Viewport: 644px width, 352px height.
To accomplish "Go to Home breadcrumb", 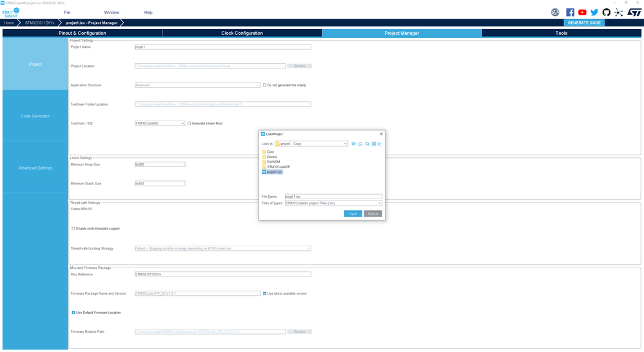I will coord(9,23).
